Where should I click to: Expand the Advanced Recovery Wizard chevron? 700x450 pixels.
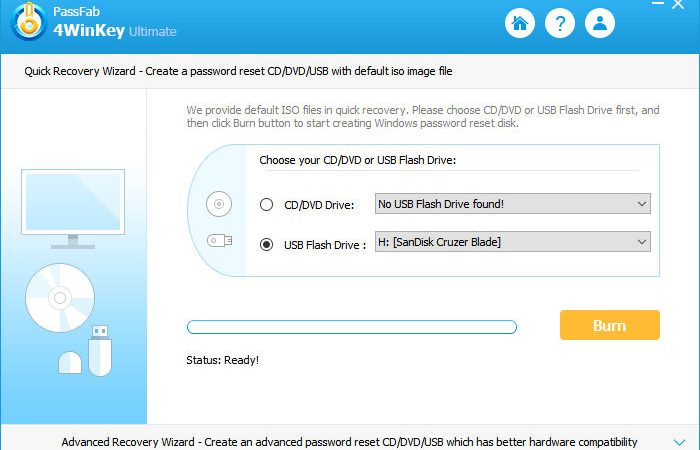point(679,442)
